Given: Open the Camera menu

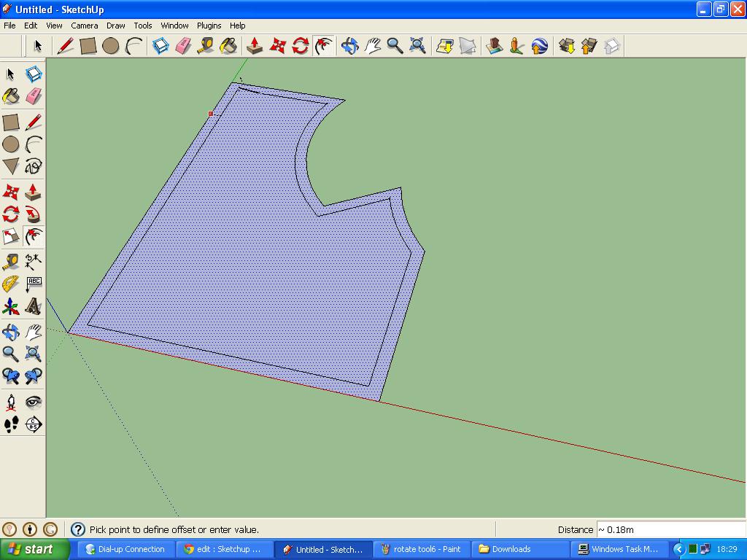Looking at the screenshot, I should [85, 26].
